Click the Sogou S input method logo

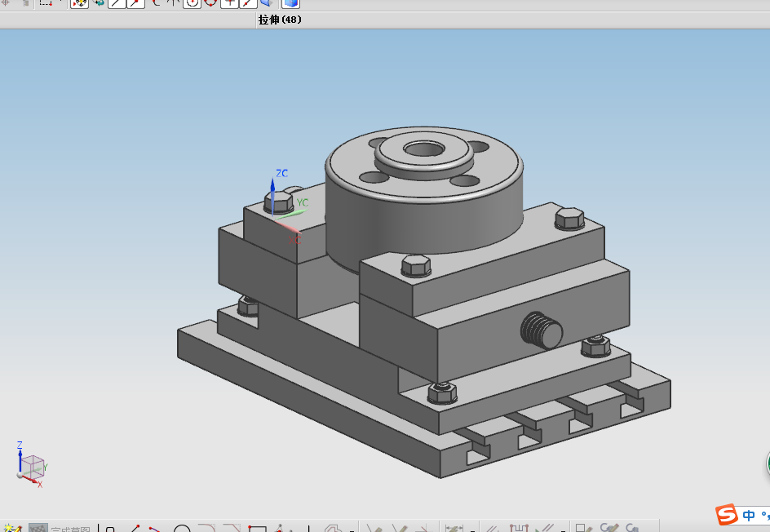(x=727, y=515)
